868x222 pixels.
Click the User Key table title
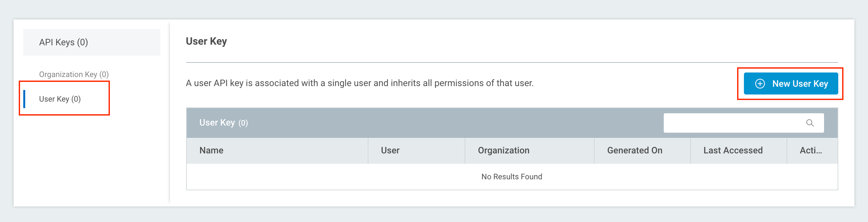217,123
